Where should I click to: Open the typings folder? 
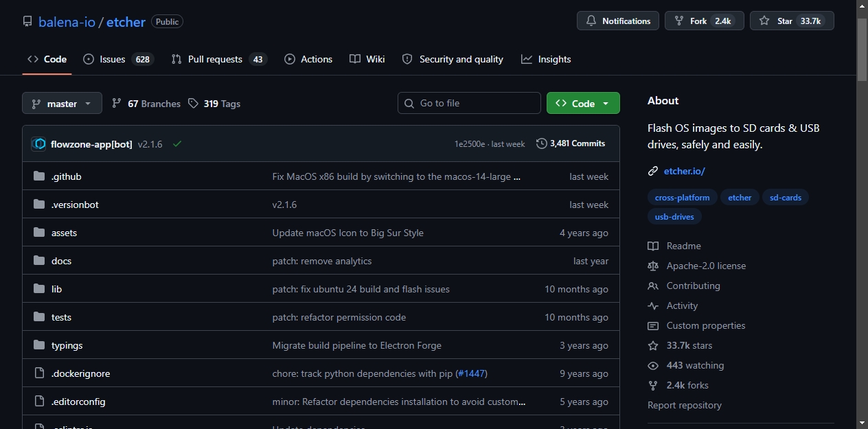click(67, 345)
